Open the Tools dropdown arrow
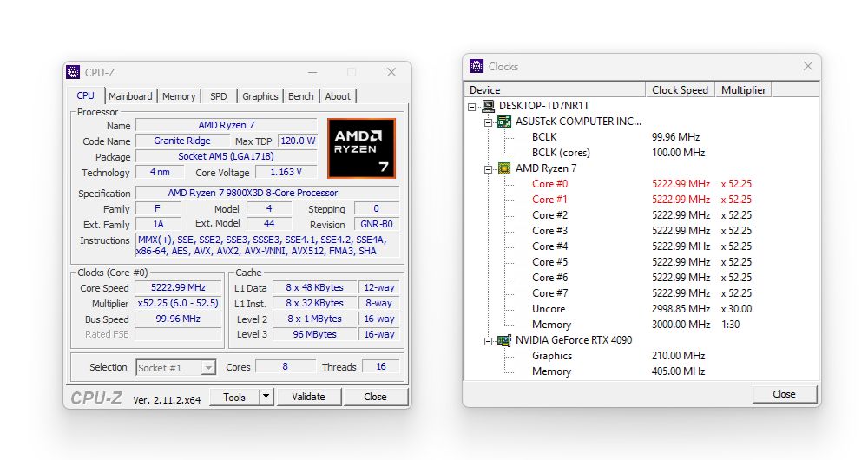The height and width of the screenshot is (460, 868). coord(266,397)
